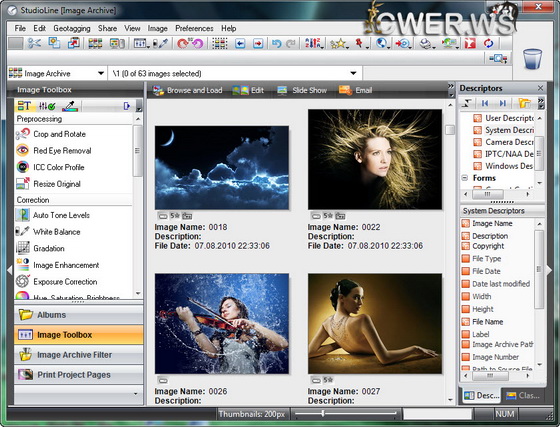Screen dimensions: 560x427
Task: Open the Albums panel
Action: [79, 315]
